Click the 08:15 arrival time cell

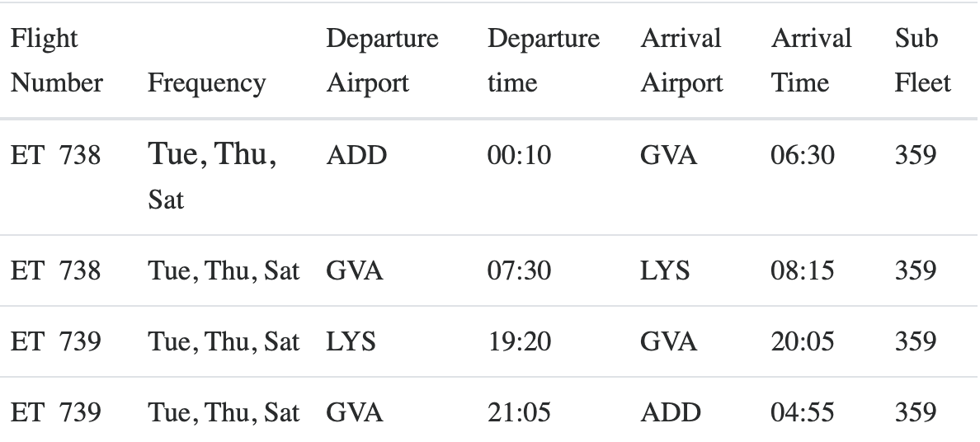coord(803,270)
